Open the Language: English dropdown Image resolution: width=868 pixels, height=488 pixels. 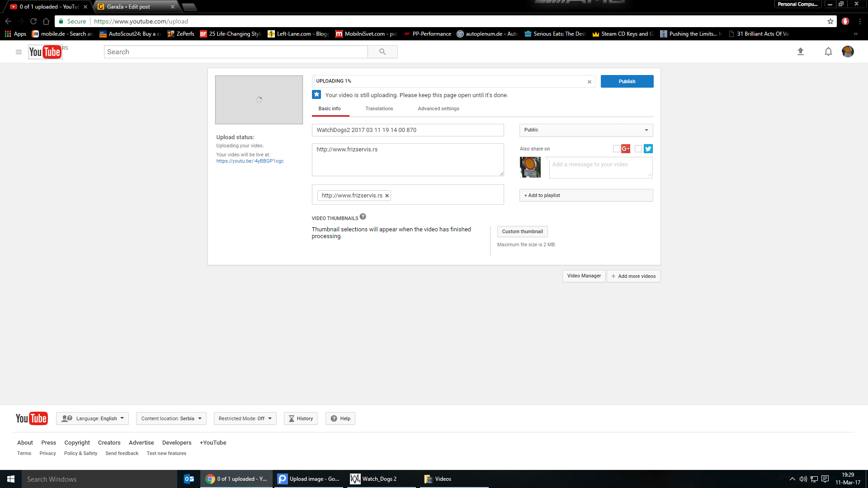tap(92, 418)
